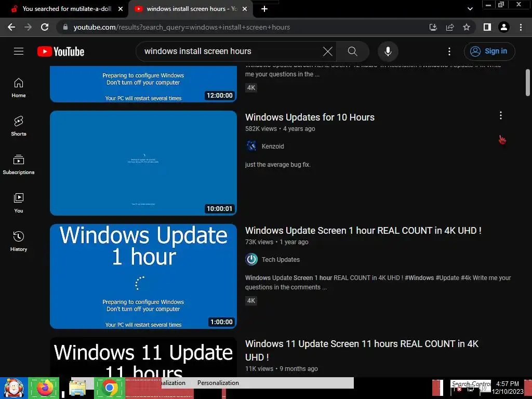Open options menu for Windows Updates for 10 Hours
Viewport: 532px width, 399px height.
501,115
